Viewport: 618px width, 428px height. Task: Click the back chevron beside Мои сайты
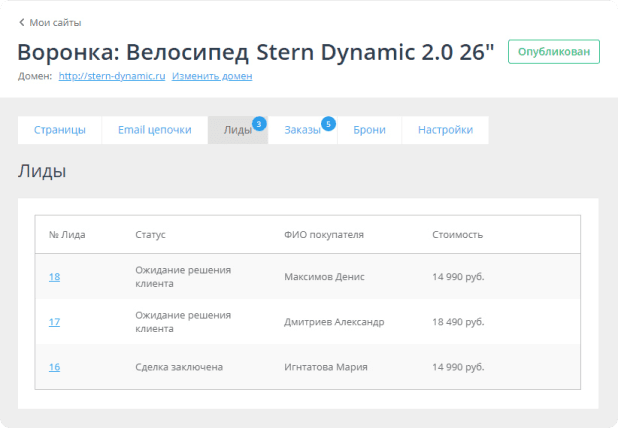pos(22,22)
